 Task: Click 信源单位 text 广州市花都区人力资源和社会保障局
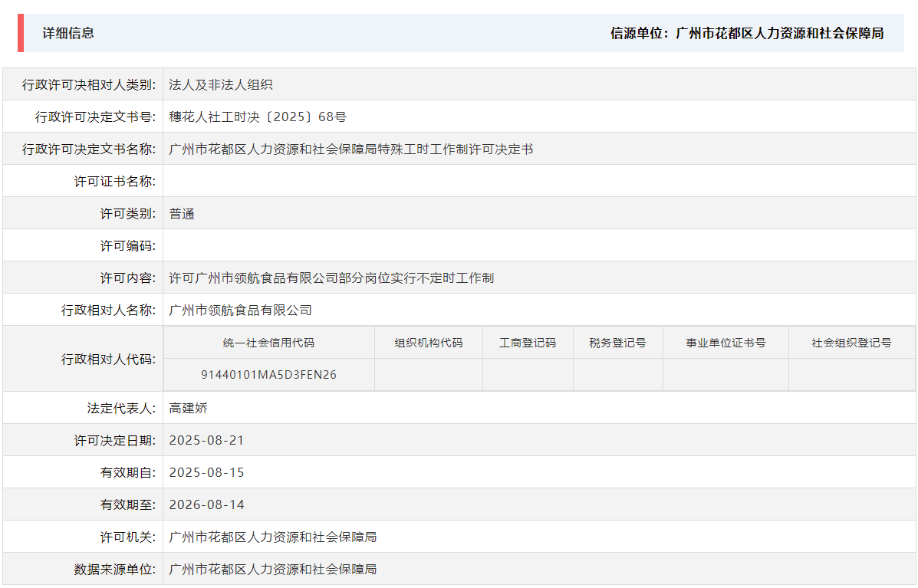click(x=746, y=34)
